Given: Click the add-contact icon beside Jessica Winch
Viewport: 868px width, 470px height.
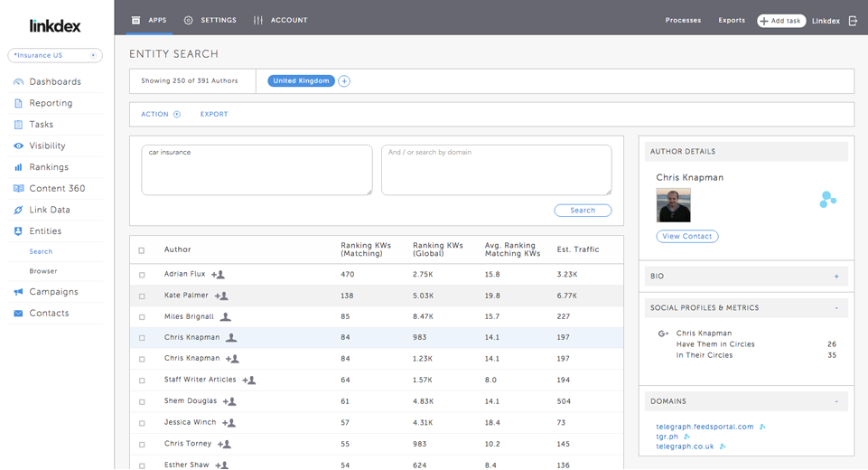Looking at the screenshot, I should 229,423.
